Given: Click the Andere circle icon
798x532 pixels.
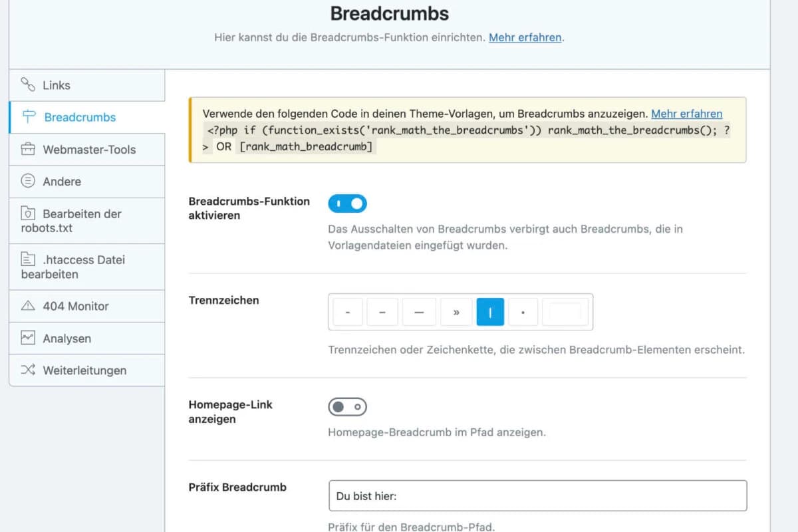Looking at the screenshot, I should [28, 181].
